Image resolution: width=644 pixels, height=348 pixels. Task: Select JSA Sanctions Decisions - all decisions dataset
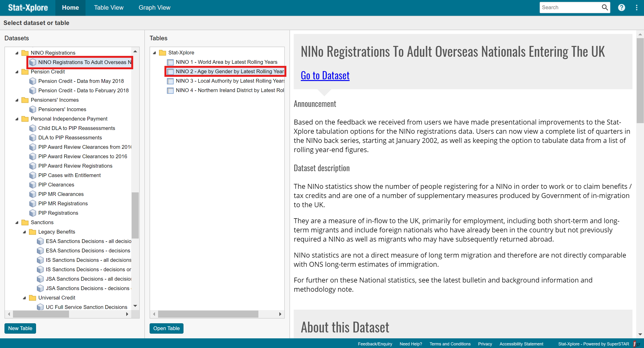[89, 279]
